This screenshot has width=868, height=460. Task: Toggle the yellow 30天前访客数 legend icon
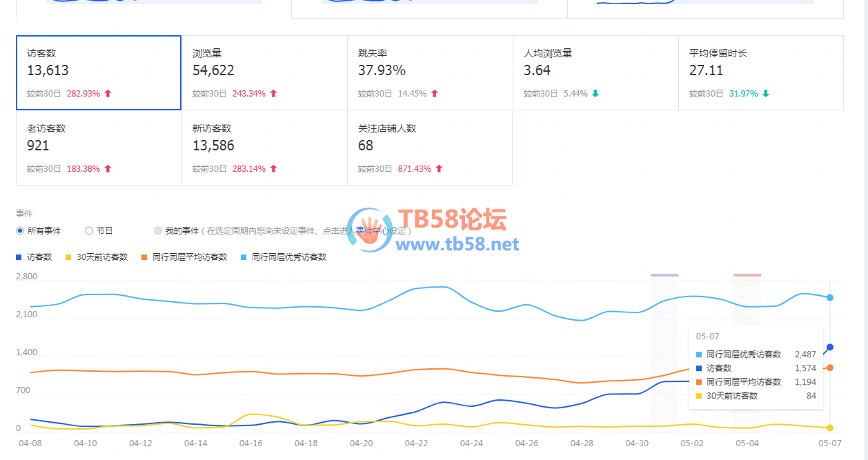[x=68, y=257]
